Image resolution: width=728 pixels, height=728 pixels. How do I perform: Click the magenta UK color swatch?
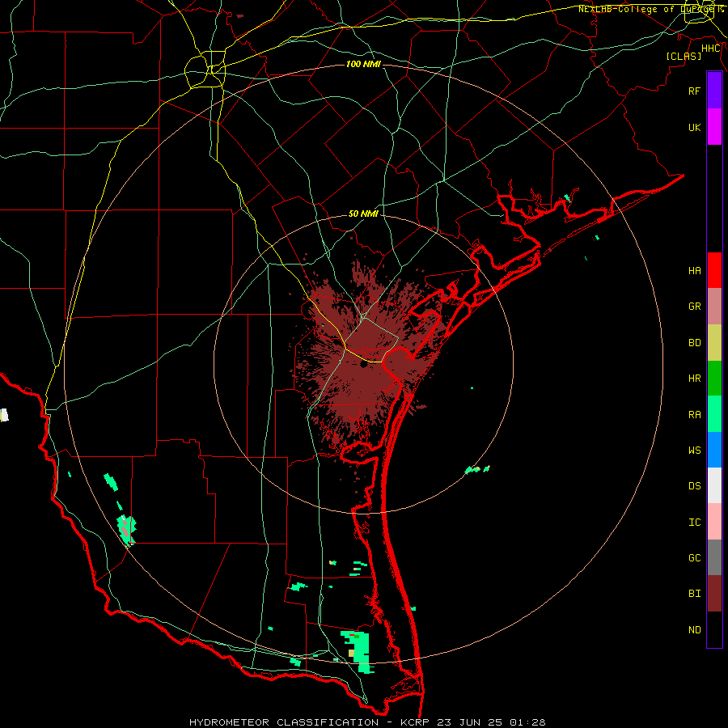pyautogui.click(x=714, y=127)
